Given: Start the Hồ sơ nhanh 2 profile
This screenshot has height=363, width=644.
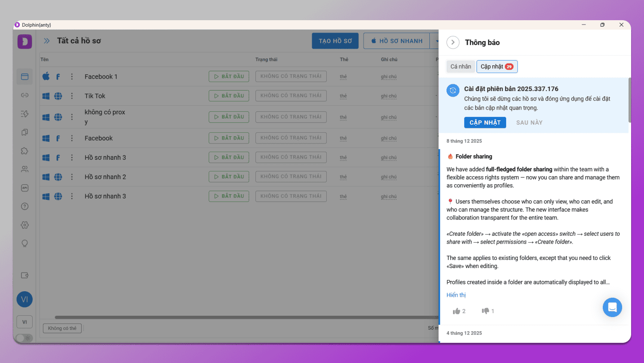Looking at the screenshot, I should (229, 177).
